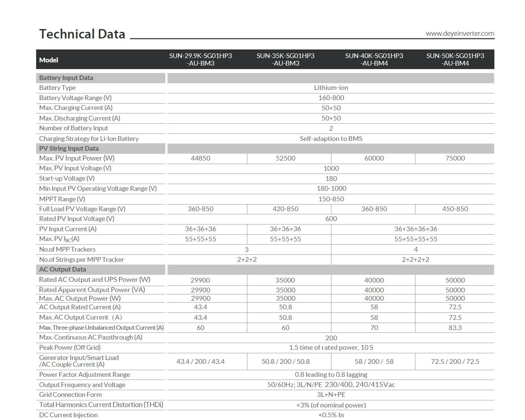Image resolution: width=525 pixels, height=420 pixels.
Task: Click the 'Peak Power (Off Grid)' label
Action: click(70, 348)
